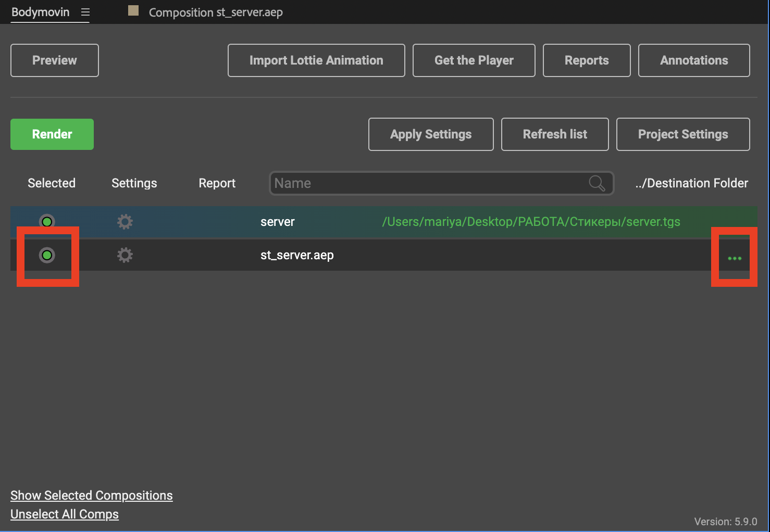Open the Bodymovin panel hamburger menu
The width and height of the screenshot is (770, 532).
click(85, 12)
